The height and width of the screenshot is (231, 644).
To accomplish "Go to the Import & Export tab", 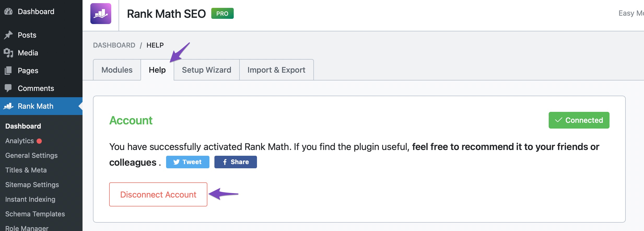I will tap(276, 70).
